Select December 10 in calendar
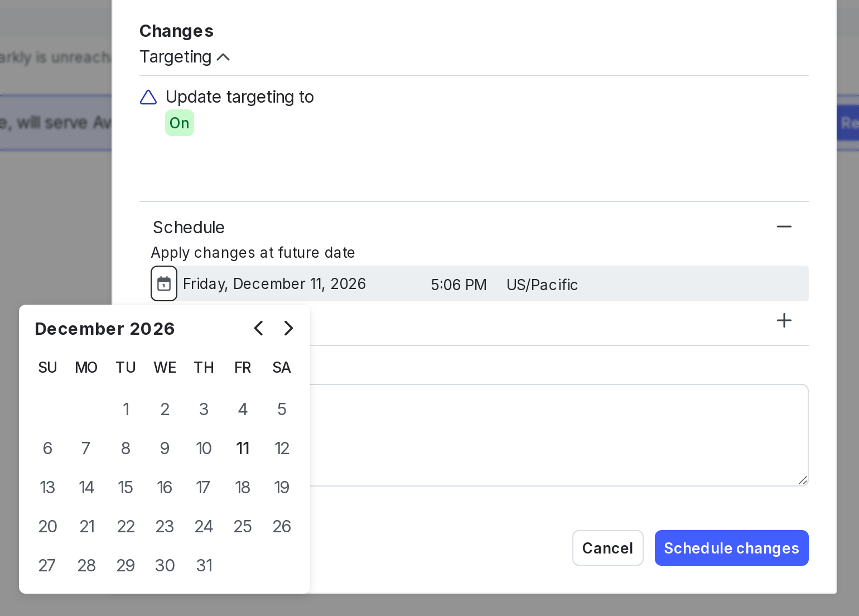 click(204, 449)
